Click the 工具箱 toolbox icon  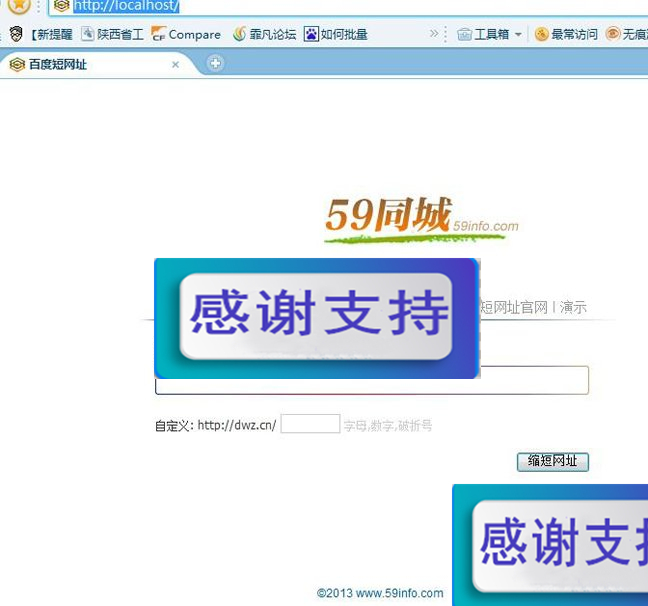(465, 34)
